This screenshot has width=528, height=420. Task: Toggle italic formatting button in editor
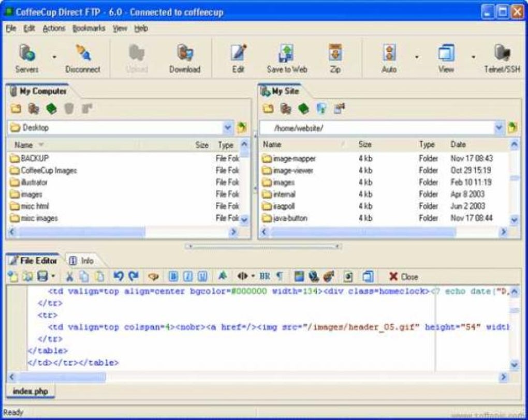(188, 277)
